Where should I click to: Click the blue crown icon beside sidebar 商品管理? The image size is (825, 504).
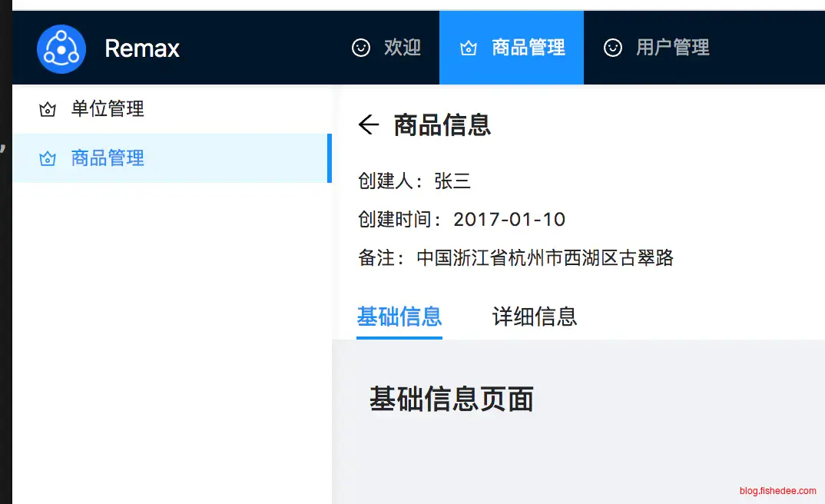tap(48, 159)
